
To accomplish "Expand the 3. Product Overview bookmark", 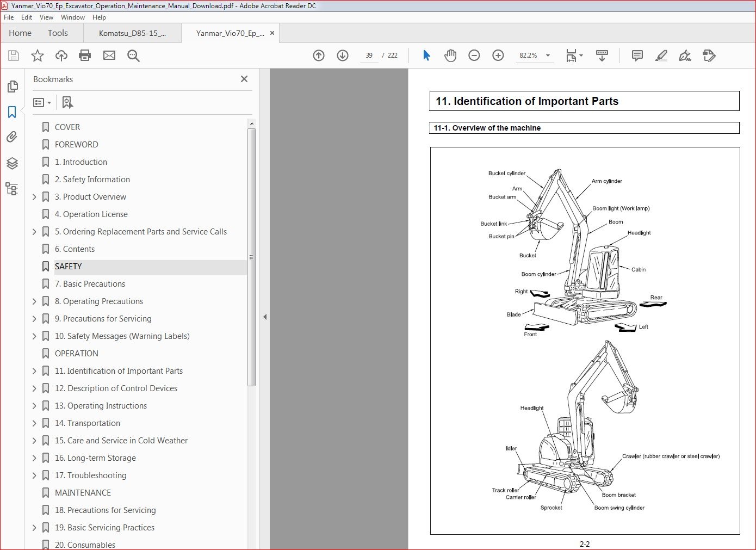I will (x=34, y=197).
